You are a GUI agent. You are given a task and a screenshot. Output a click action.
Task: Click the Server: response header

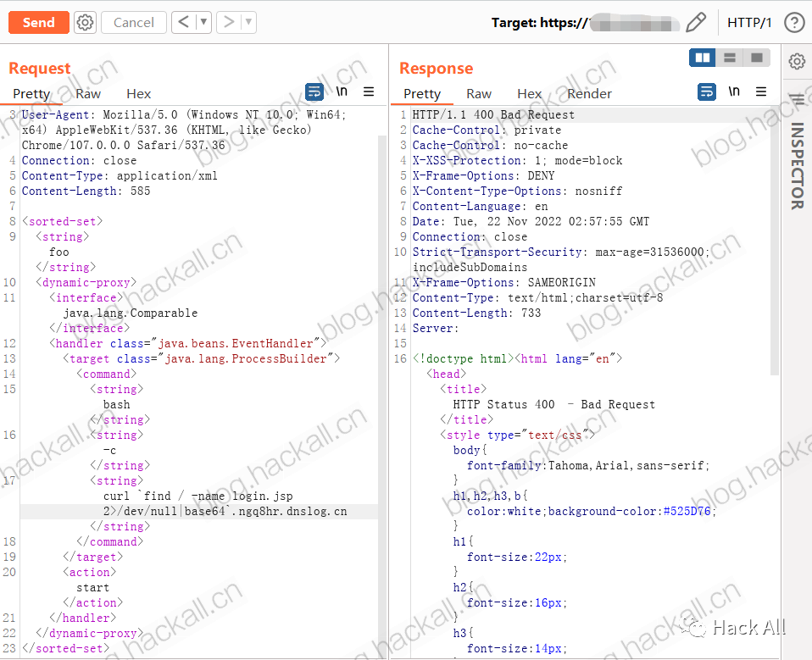(x=436, y=328)
